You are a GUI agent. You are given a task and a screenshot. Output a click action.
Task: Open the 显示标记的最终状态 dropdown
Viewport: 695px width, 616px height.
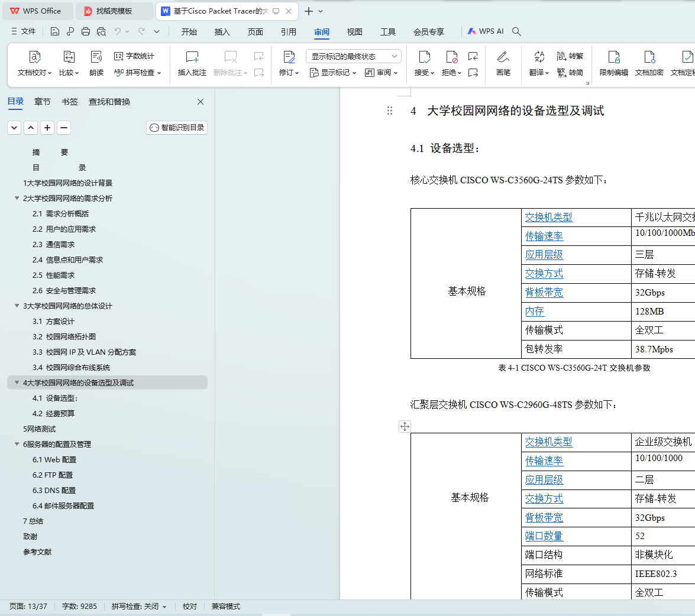tap(354, 56)
